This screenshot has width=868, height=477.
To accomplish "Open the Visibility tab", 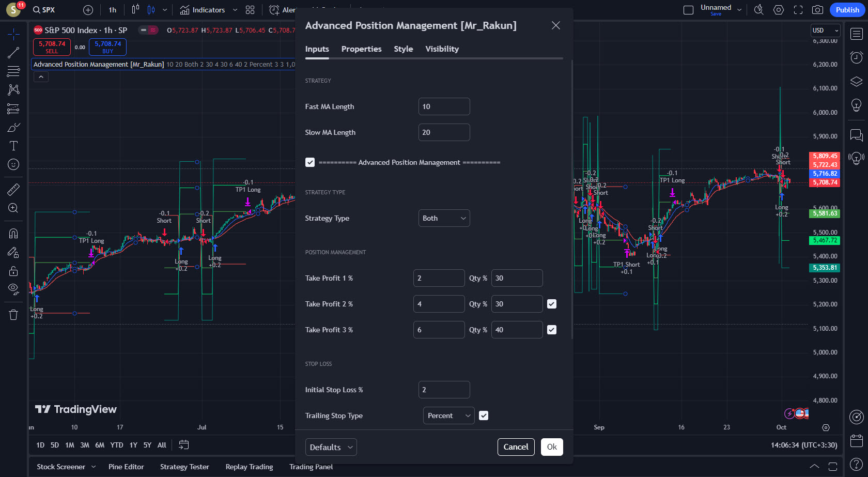I will click(x=442, y=49).
